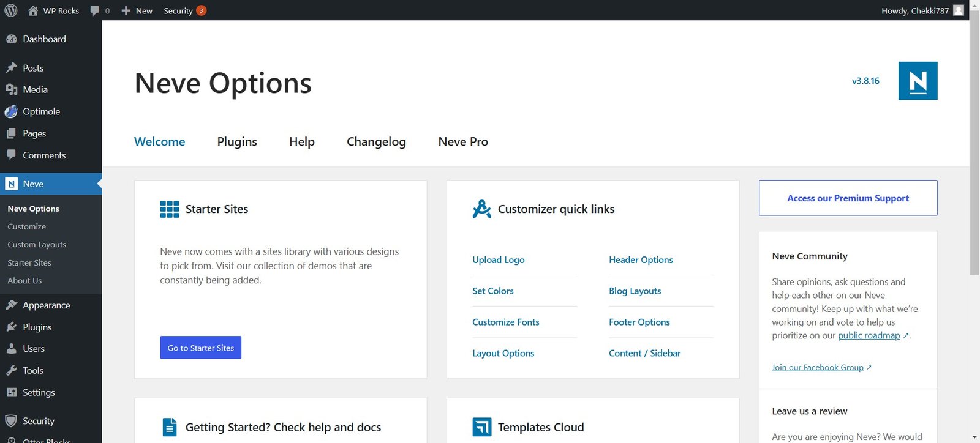This screenshot has width=980, height=443.
Task: Click the WordPress logo in admin bar
Action: pos(11,10)
